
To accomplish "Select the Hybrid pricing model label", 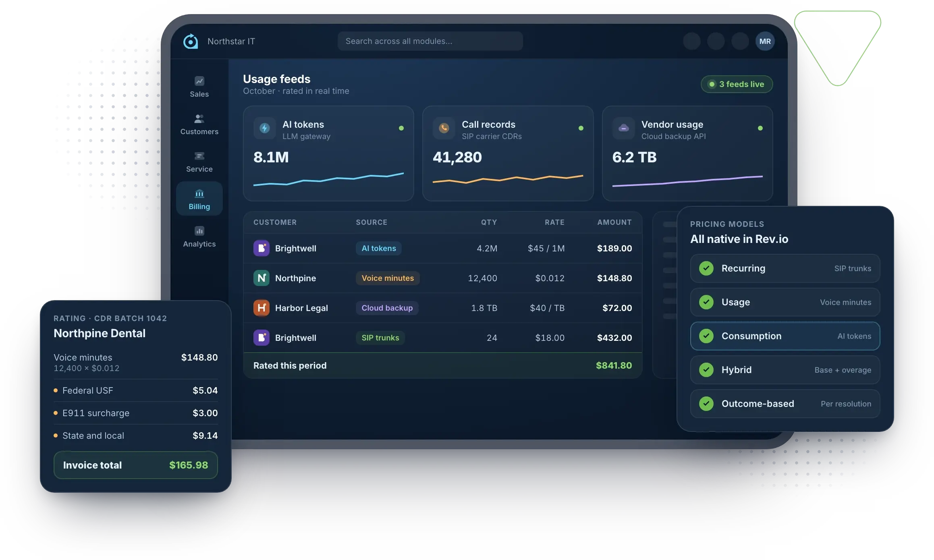I will click(736, 370).
